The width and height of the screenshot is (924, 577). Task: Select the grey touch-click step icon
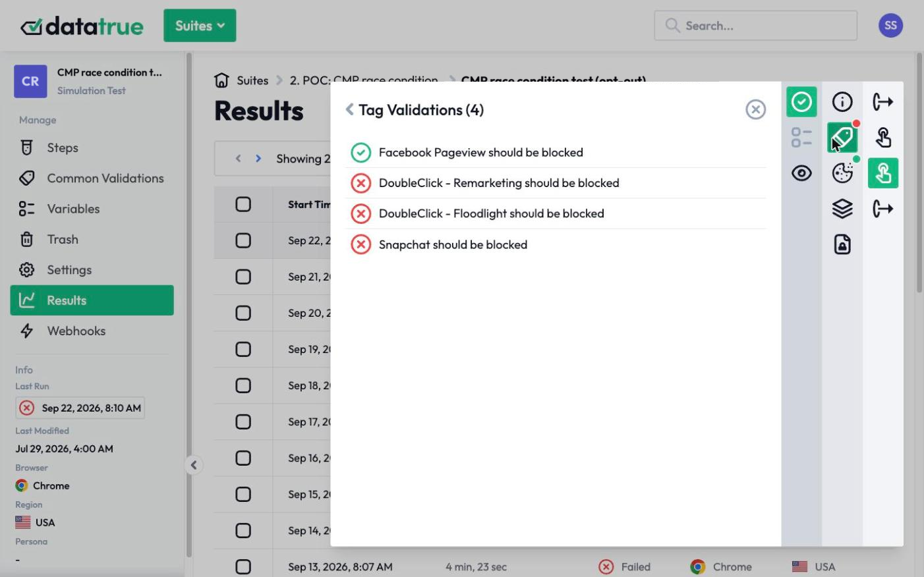tap(883, 138)
